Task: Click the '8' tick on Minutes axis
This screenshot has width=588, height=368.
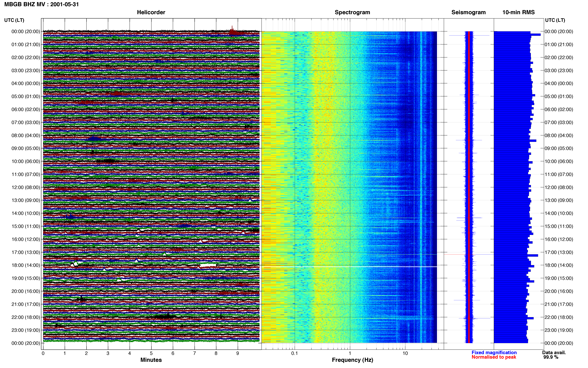Action: pyautogui.click(x=216, y=353)
